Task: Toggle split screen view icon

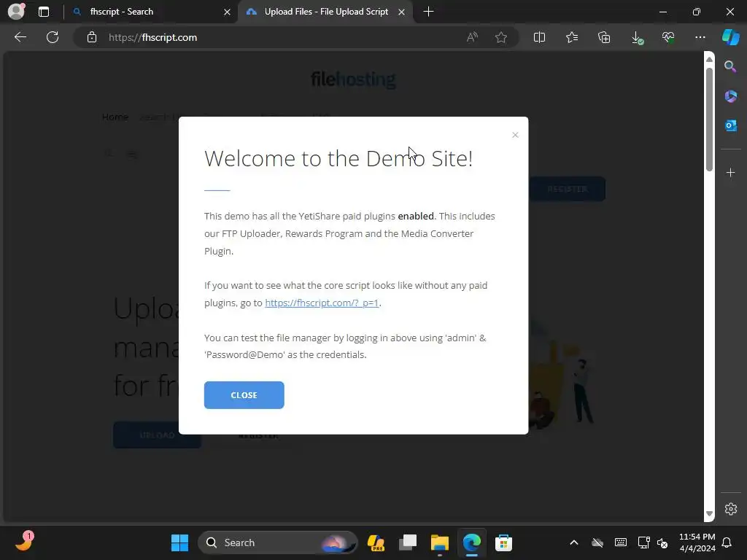Action: [539, 37]
